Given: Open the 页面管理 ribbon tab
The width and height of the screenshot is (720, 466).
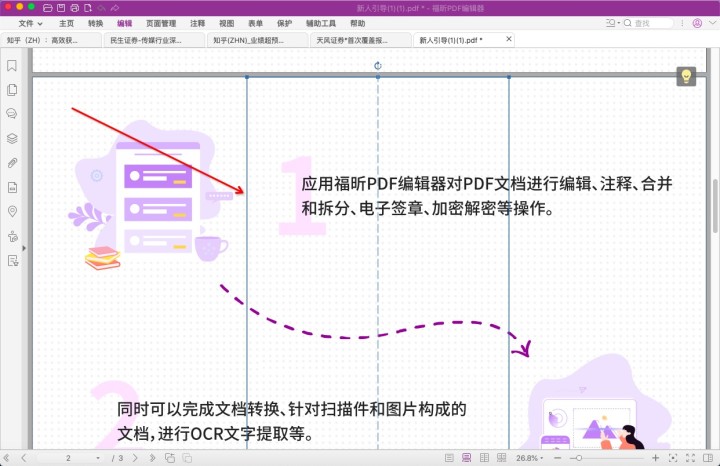Looking at the screenshot, I should tap(161, 22).
